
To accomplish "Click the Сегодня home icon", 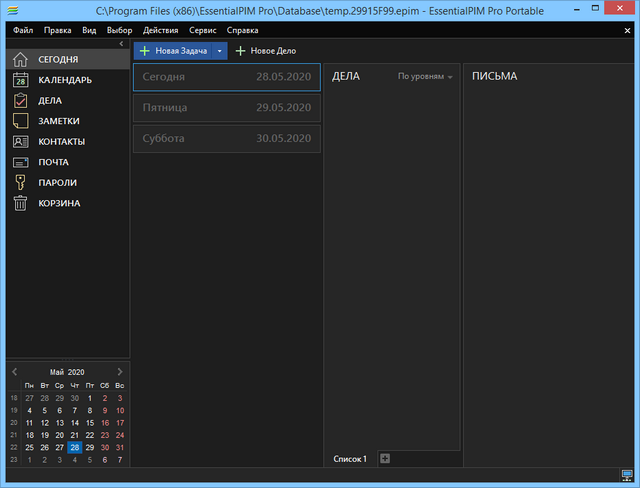I will pyautogui.click(x=20, y=59).
